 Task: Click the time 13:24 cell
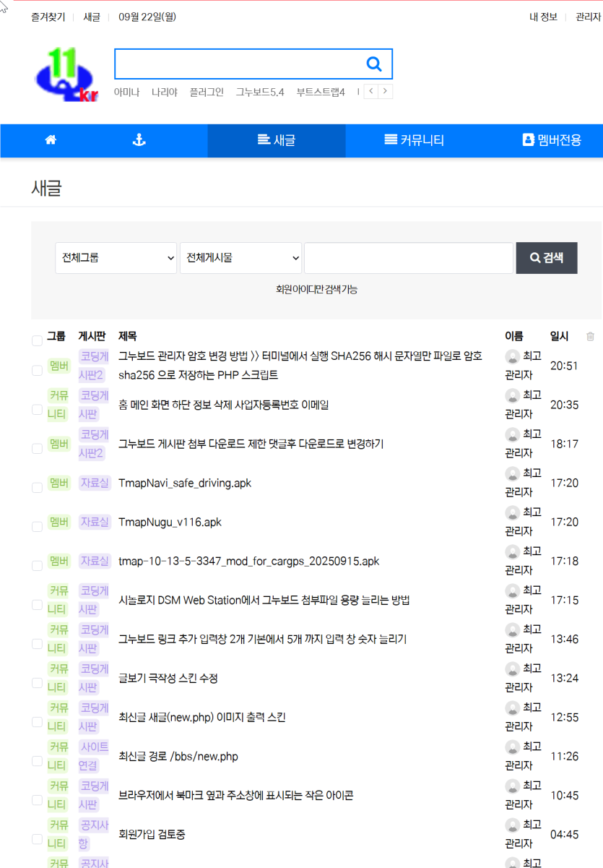point(564,678)
